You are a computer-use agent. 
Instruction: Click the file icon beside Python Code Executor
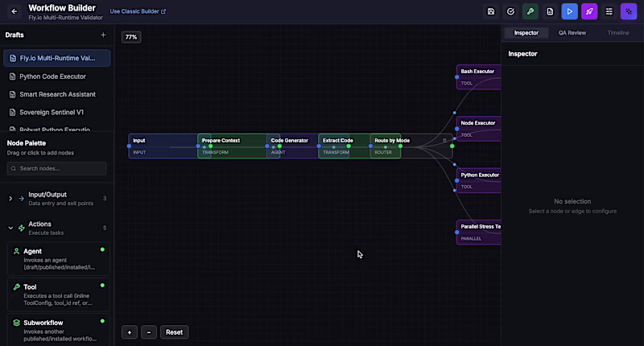[x=12, y=76]
